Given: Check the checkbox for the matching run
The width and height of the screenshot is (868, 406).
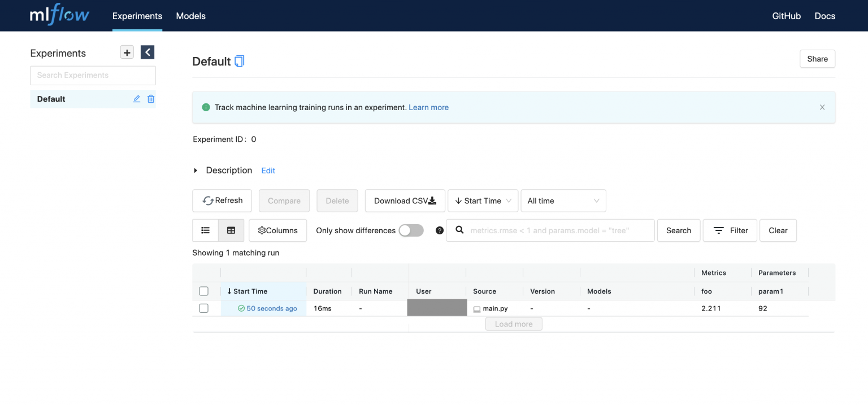Looking at the screenshot, I should point(203,308).
